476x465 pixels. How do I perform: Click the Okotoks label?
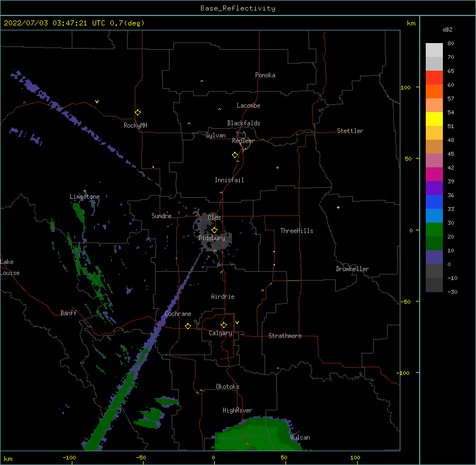[x=228, y=387]
